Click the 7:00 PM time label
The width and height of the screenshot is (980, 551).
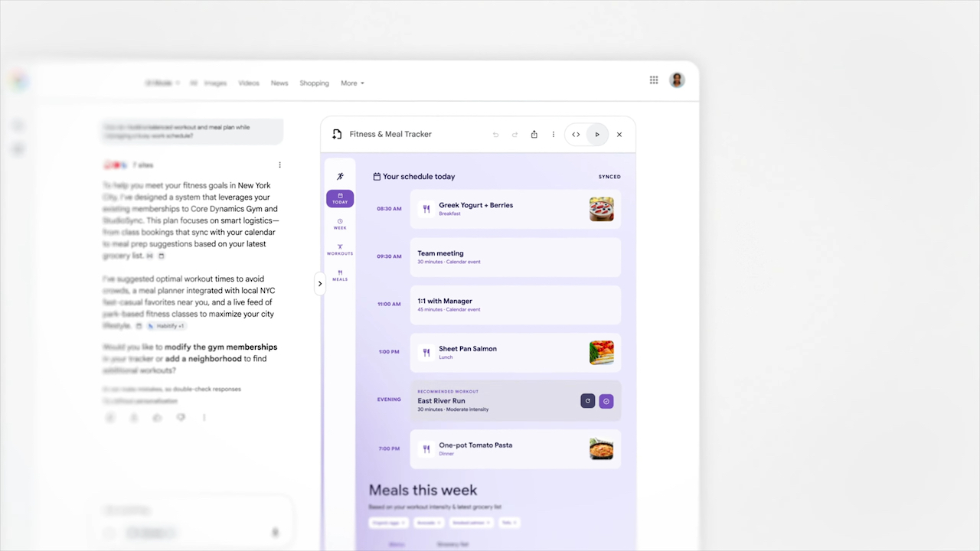pyautogui.click(x=389, y=448)
